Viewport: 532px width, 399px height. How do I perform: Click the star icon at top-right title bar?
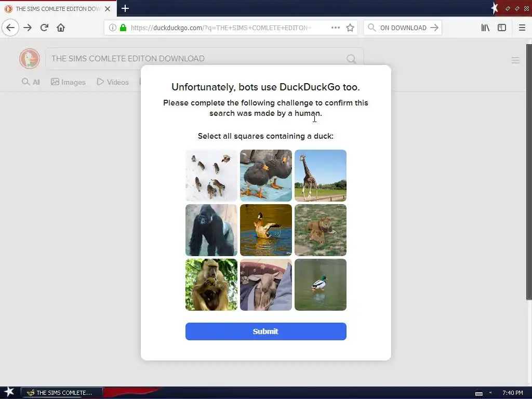pyautogui.click(x=495, y=8)
